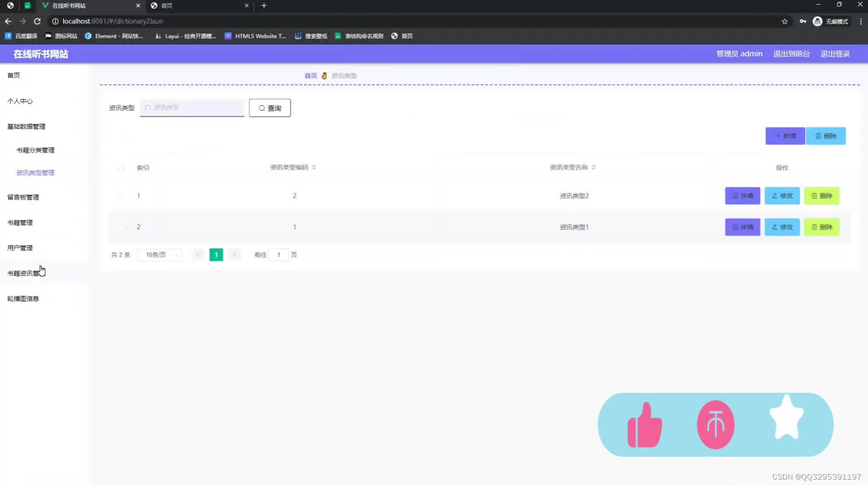Expand the 留言板管理 sidebar menu

tap(44, 197)
